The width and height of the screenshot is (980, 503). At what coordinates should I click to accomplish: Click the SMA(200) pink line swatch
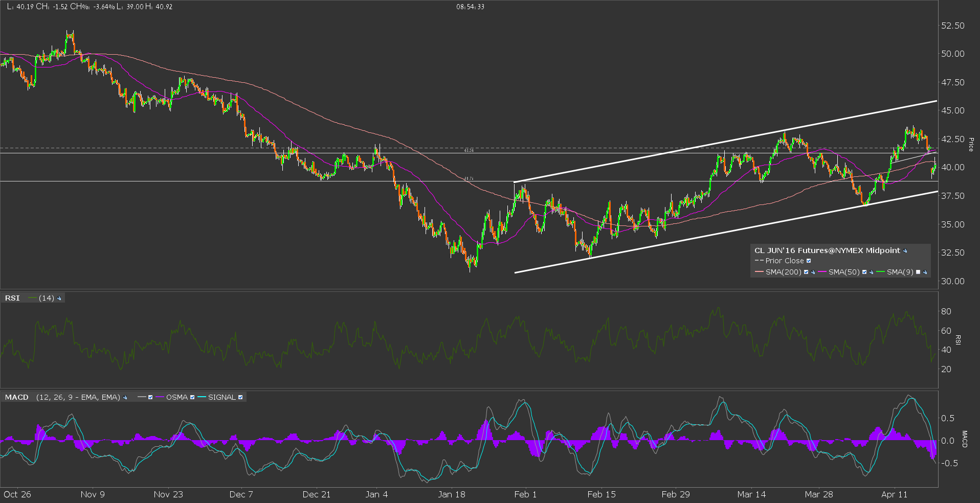759,272
